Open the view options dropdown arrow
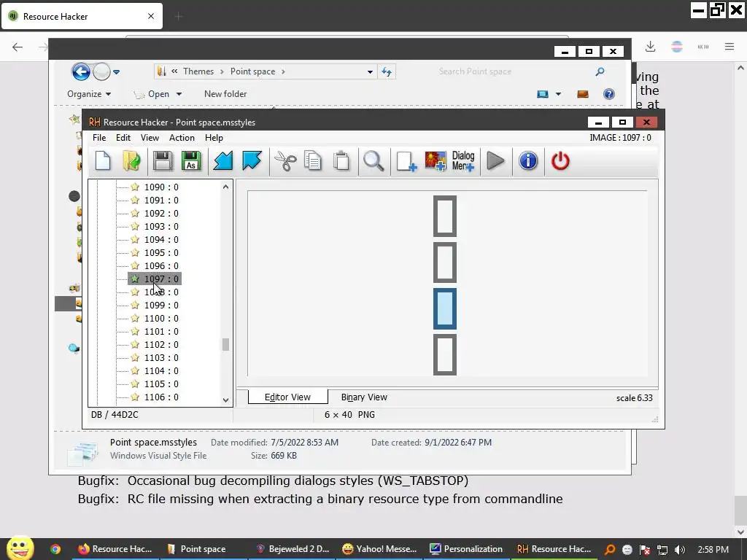 coord(558,94)
